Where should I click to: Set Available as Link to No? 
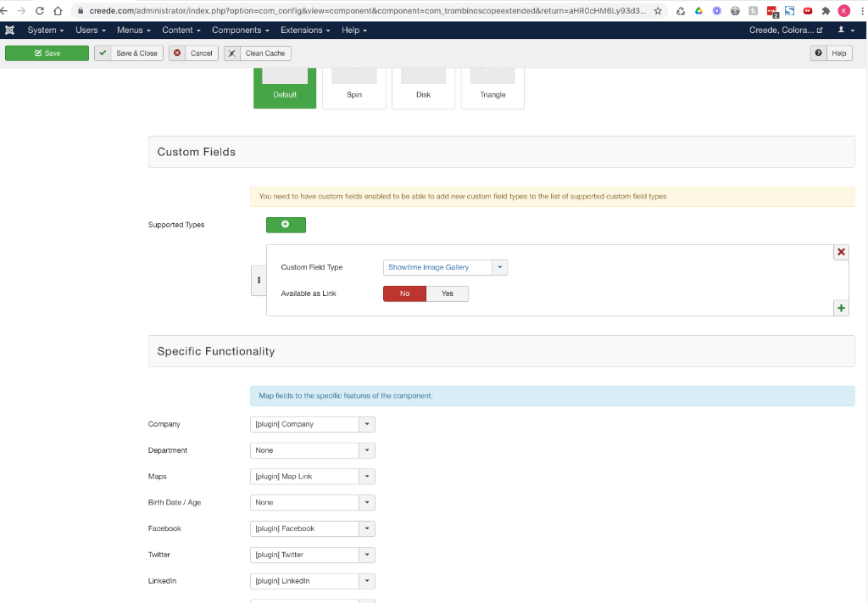[404, 293]
